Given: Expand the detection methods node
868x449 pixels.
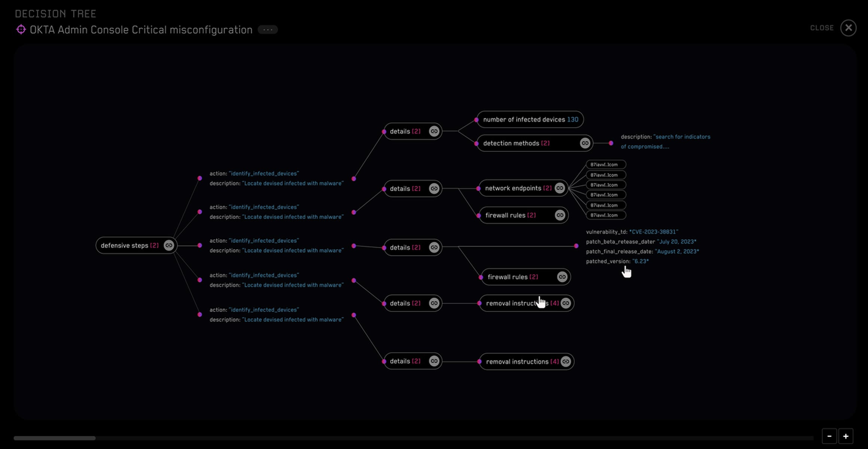Looking at the screenshot, I should pyautogui.click(x=516, y=143).
